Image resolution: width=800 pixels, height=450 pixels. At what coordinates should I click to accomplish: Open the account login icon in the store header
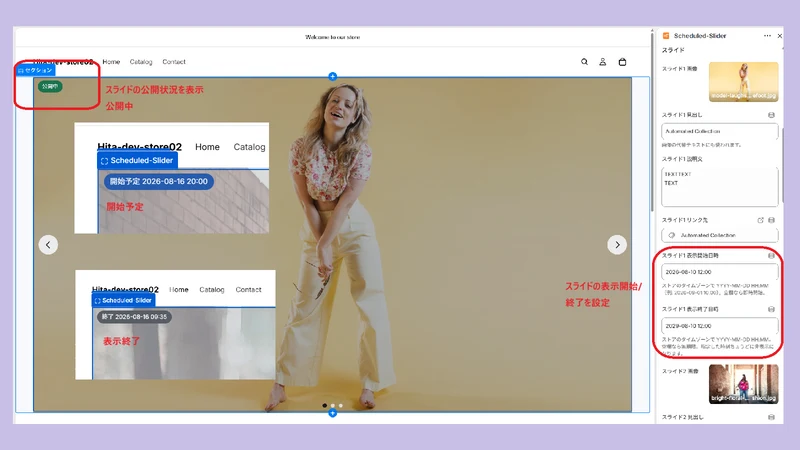pyautogui.click(x=603, y=62)
